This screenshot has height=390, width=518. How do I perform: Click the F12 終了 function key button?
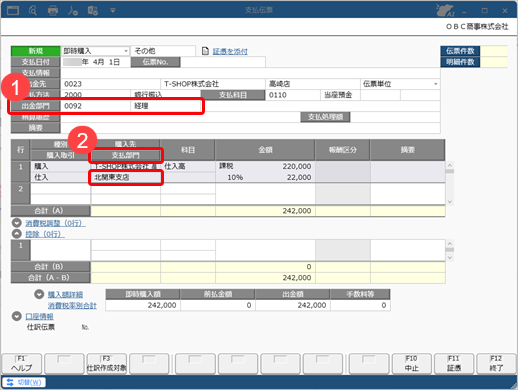(496, 363)
